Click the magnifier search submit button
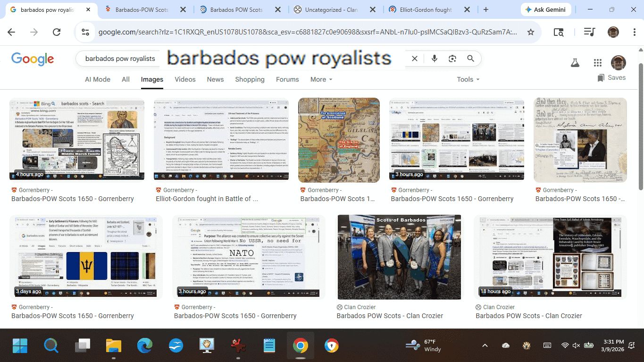The image size is (644, 362). point(470,59)
